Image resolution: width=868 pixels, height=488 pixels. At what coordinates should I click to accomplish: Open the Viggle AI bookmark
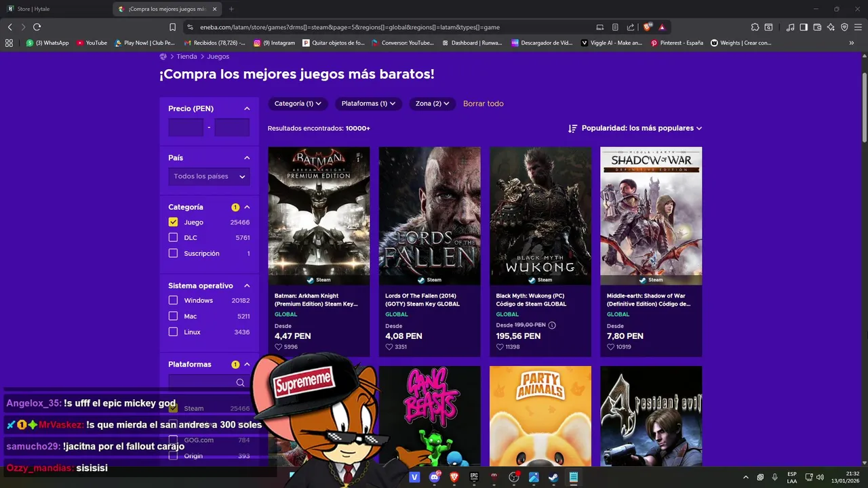611,43
